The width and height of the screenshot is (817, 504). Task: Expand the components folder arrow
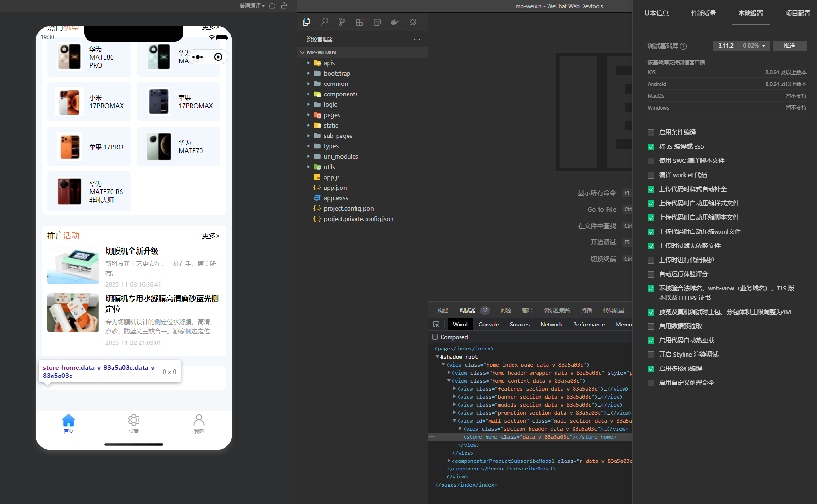pyautogui.click(x=309, y=94)
